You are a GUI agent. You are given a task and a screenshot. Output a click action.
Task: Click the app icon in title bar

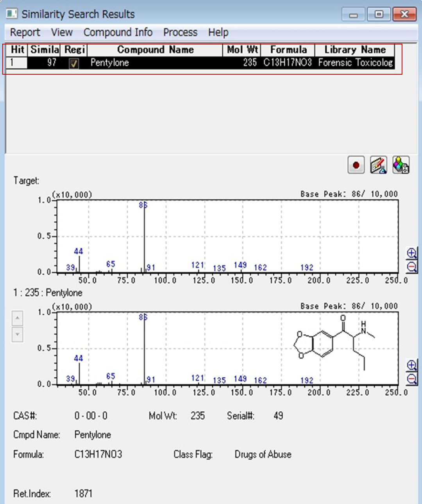pyautogui.click(x=12, y=14)
